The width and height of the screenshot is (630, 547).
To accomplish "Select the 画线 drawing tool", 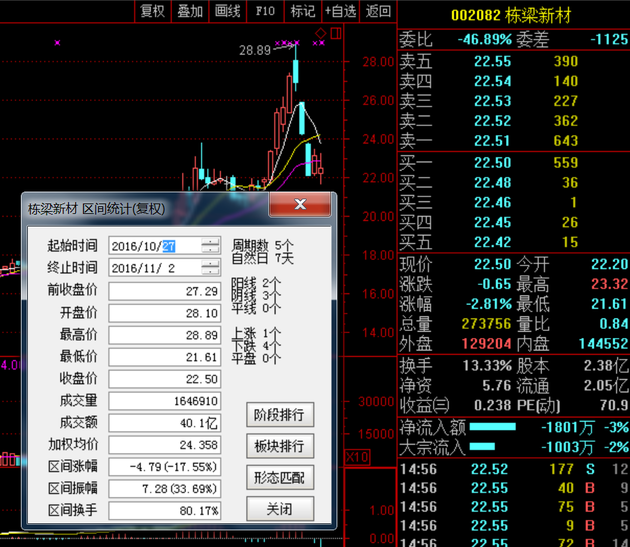I will (x=227, y=11).
